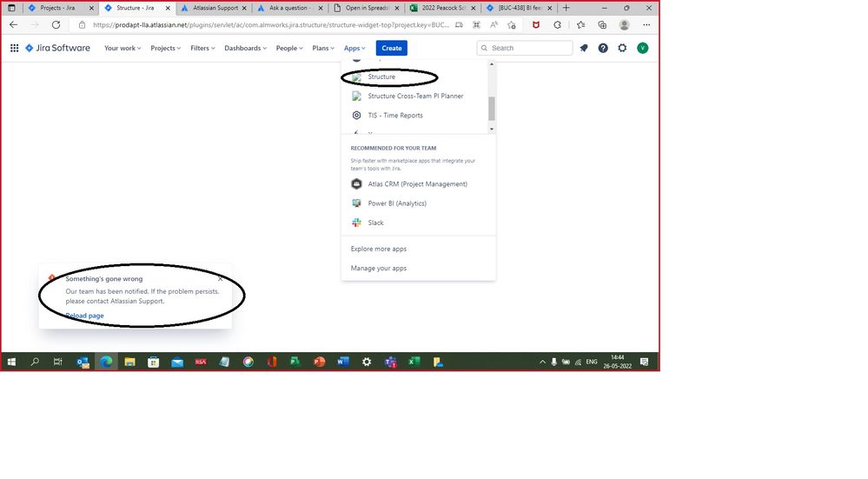The height and width of the screenshot is (479, 868).
Task: Open browser Favorites list icon
Action: point(580,25)
